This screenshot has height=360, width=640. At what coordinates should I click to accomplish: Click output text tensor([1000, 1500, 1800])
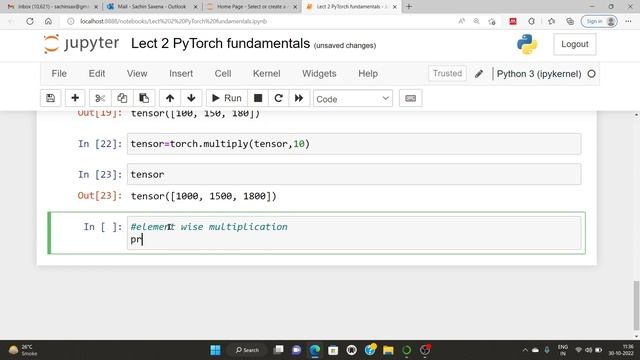pyautogui.click(x=204, y=196)
